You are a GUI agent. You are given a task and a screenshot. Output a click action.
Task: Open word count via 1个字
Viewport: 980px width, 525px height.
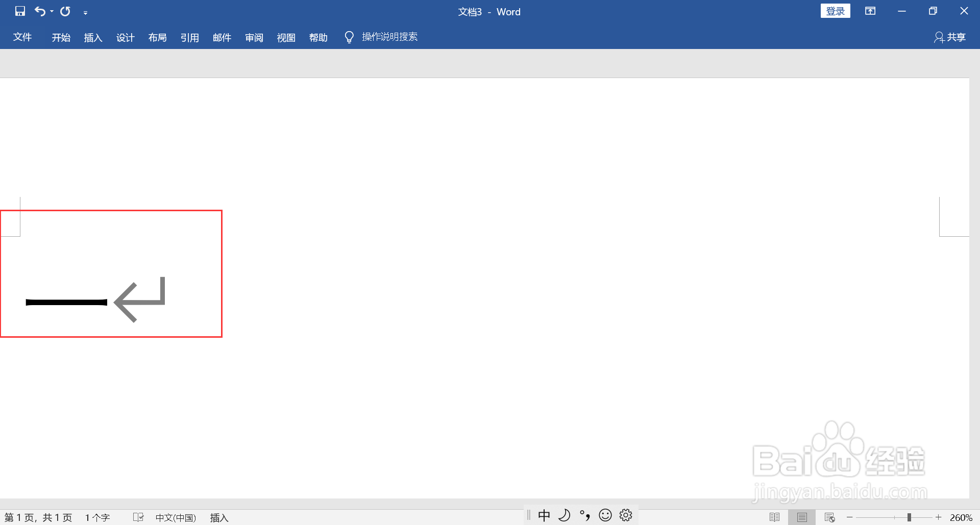point(97,517)
